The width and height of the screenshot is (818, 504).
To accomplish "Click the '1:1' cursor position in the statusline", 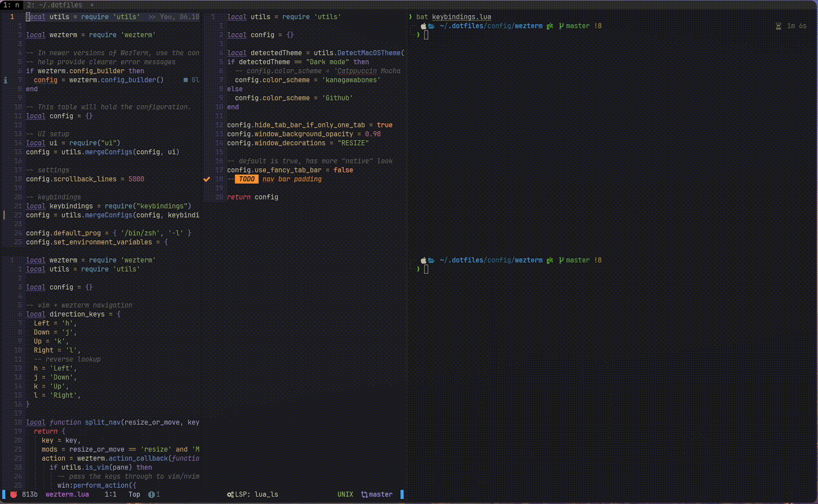I will 110,494.
